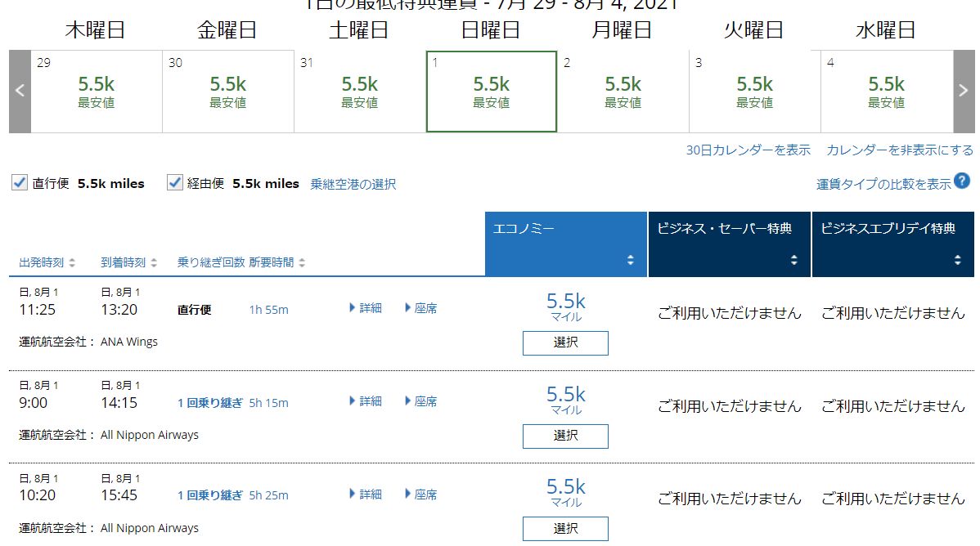
Task: Open 乗継空港の選択 link
Action: point(353,184)
